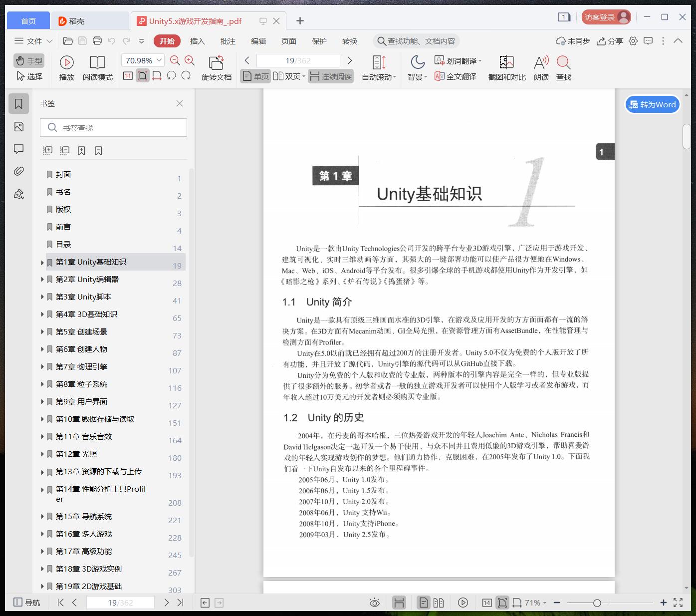
Task: Click Convert to Word (转为Word)
Action: tap(653, 104)
